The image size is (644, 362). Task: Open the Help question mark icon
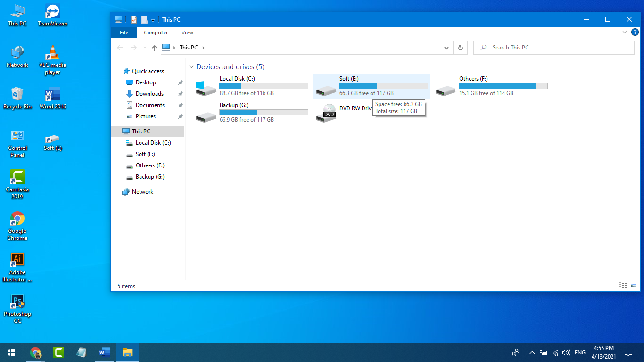[x=635, y=33]
